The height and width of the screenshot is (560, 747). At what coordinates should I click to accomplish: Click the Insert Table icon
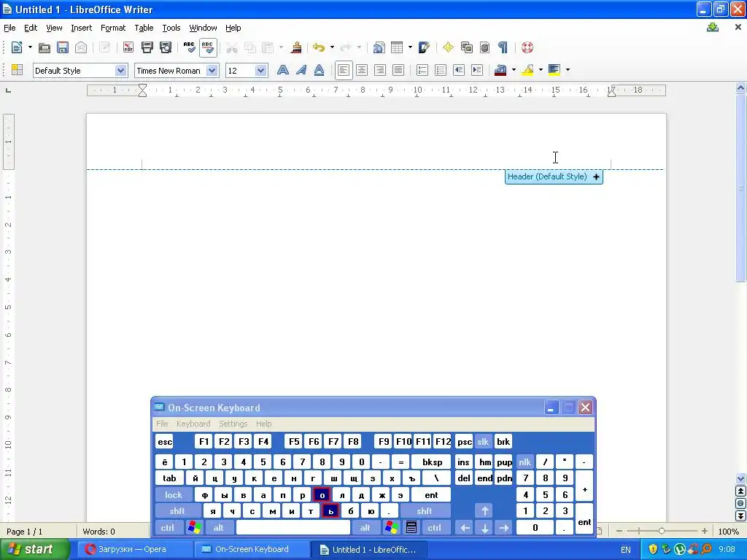point(397,47)
